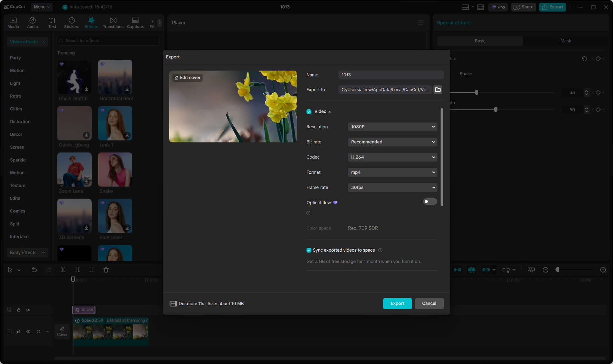613x364 pixels.
Task: Zoom in the timeline with plus magnifier
Action: (603, 270)
